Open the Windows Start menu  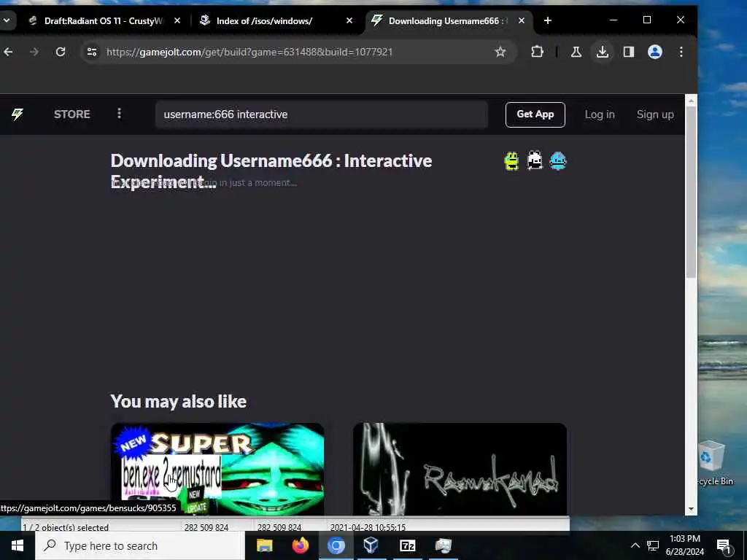(x=18, y=545)
